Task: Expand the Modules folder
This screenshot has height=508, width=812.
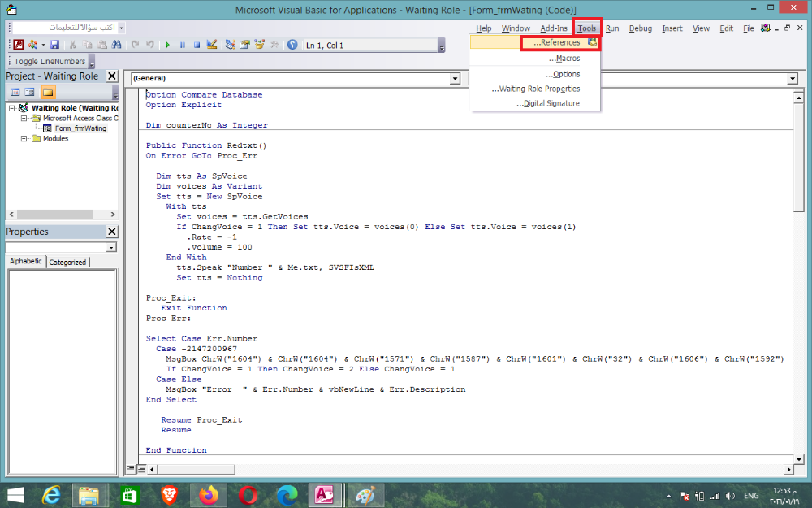Action: pos(24,138)
